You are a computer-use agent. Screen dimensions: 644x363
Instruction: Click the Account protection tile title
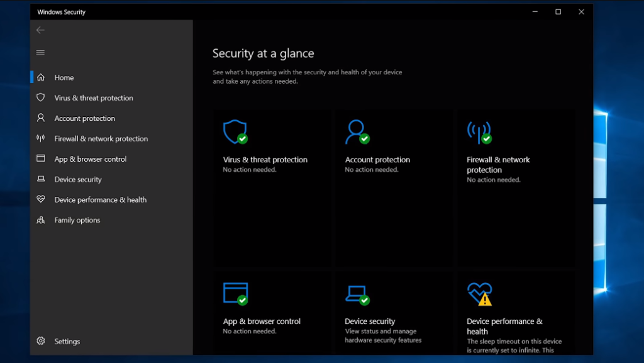pyautogui.click(x=377, y=160)
